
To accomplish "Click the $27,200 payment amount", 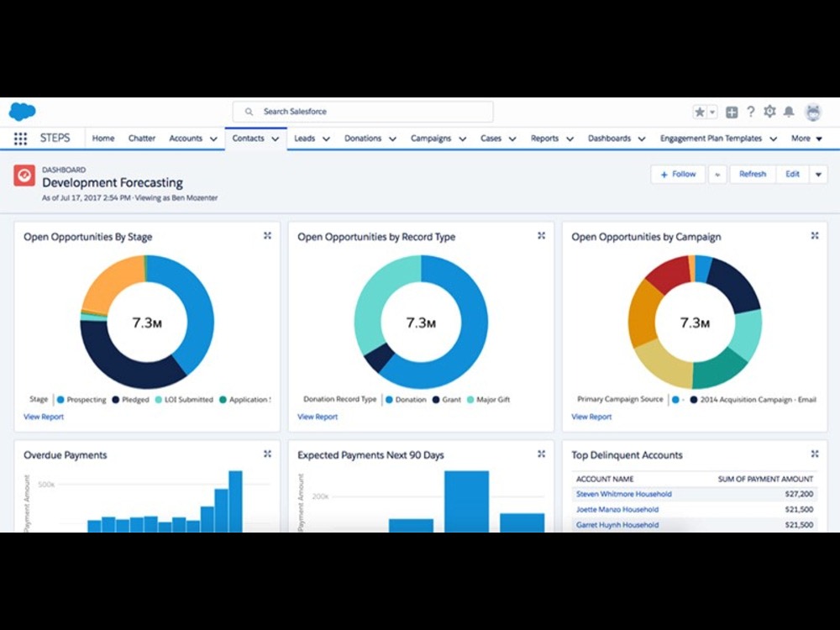I will [799, 494].
